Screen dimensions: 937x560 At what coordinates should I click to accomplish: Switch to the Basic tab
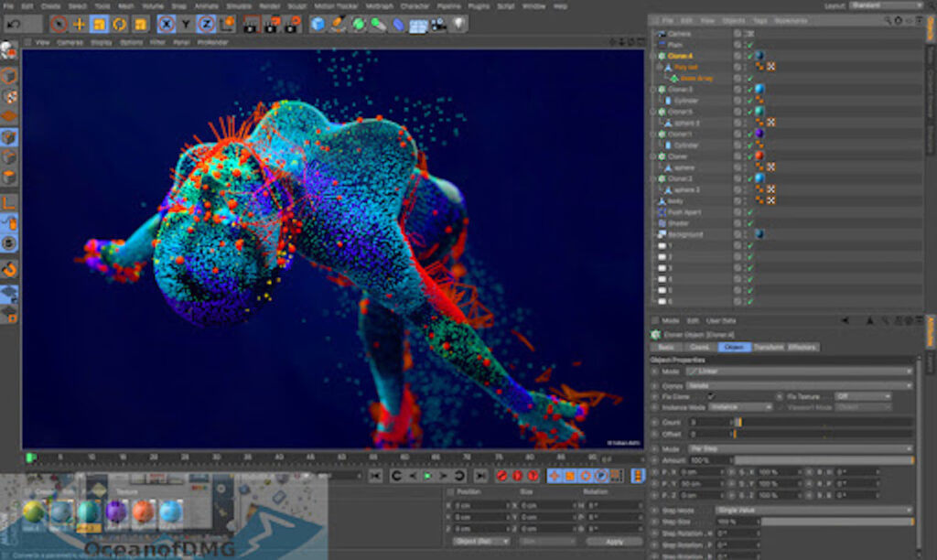click(666, 347)
